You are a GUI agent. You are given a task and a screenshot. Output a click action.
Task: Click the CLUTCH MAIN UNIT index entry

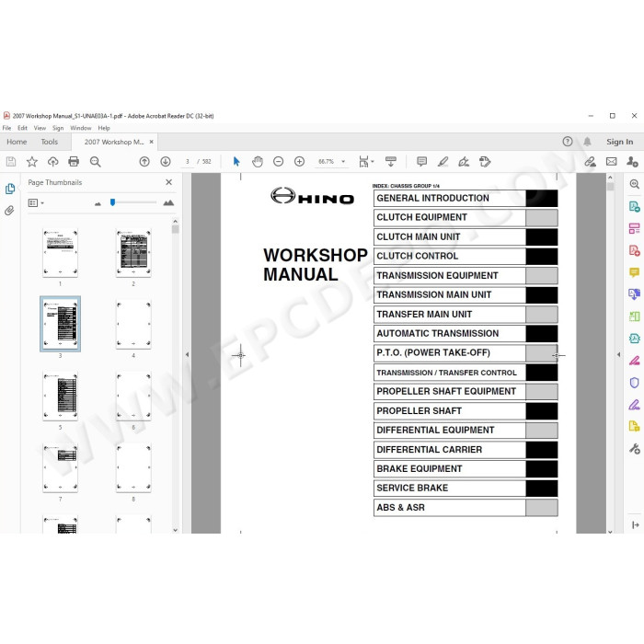(x=466, y=237)
